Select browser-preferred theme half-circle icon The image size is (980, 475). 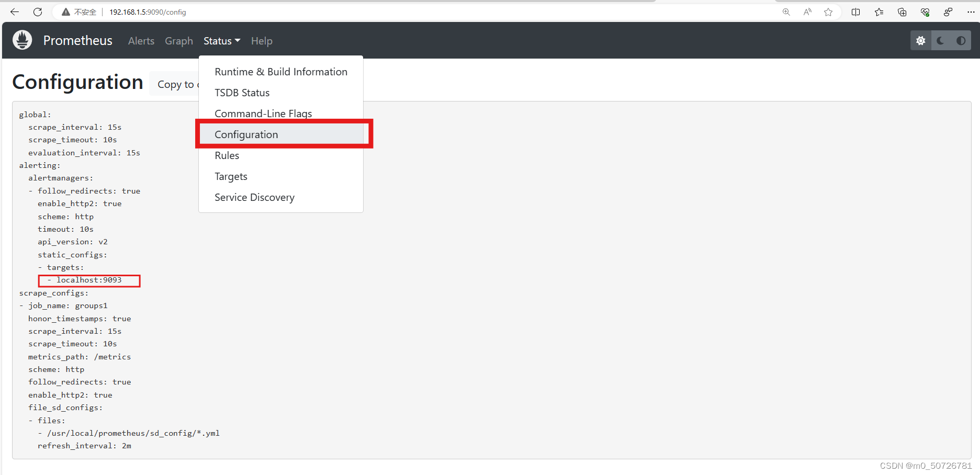click(x=961, y=40)
